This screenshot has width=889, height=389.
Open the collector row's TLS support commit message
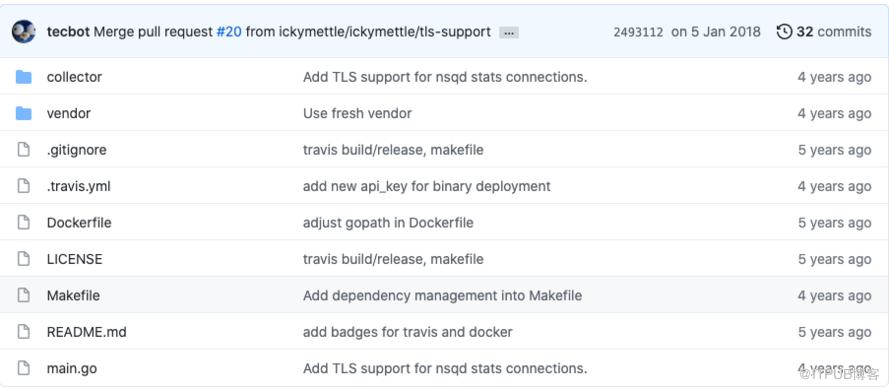[x=445, y=77]
